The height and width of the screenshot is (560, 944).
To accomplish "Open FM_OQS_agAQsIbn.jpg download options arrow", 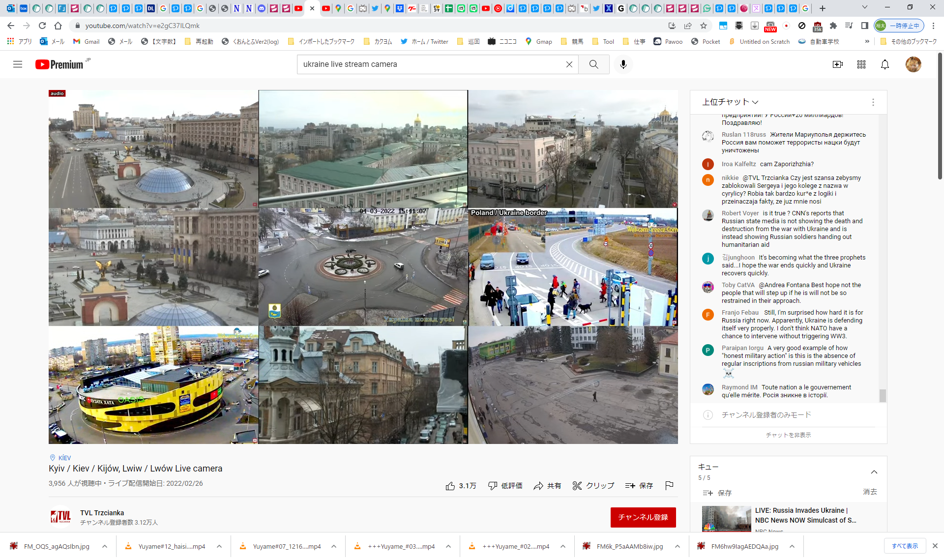I will pyautogui.click(x=105, y=546).
